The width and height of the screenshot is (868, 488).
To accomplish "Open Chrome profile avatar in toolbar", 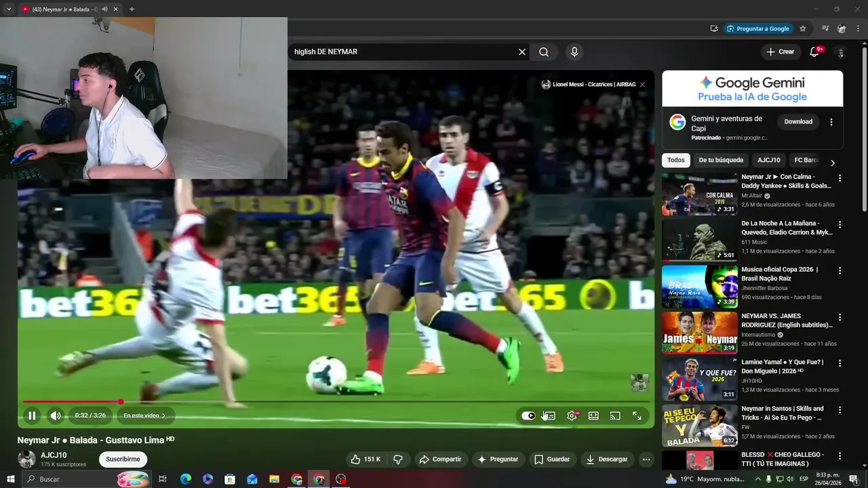I will [842, 28].
